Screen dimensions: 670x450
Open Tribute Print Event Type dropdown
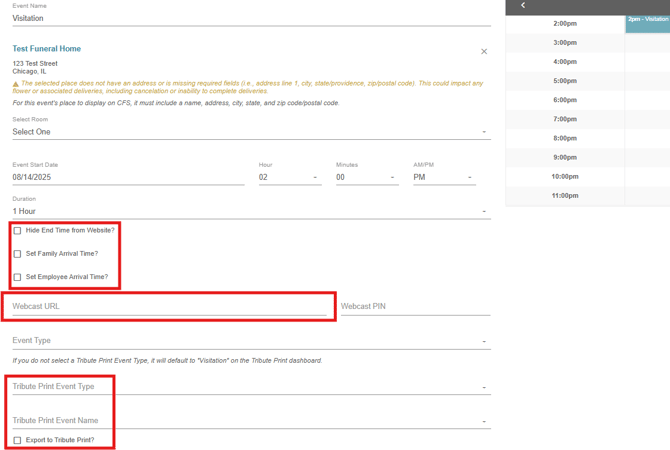point(250,386)
